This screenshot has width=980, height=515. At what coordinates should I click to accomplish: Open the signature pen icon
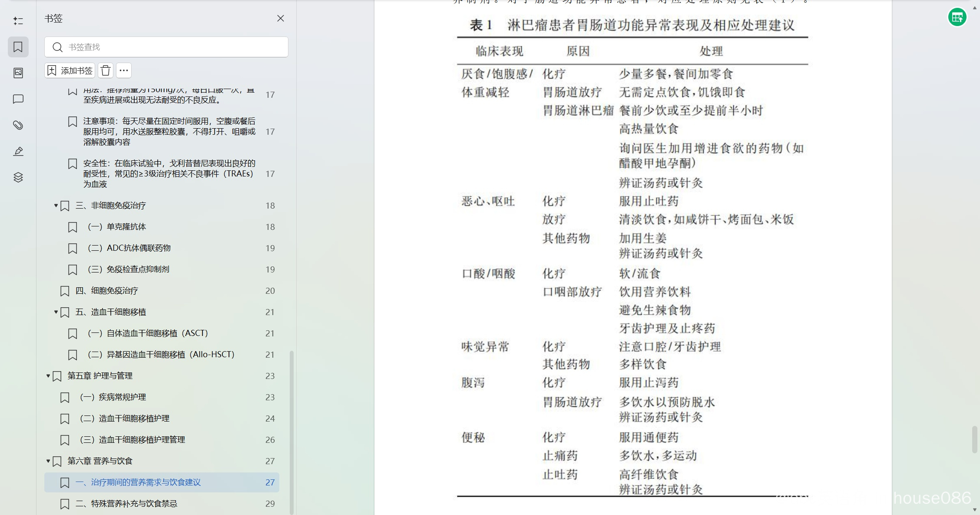(x=18, y=151)
